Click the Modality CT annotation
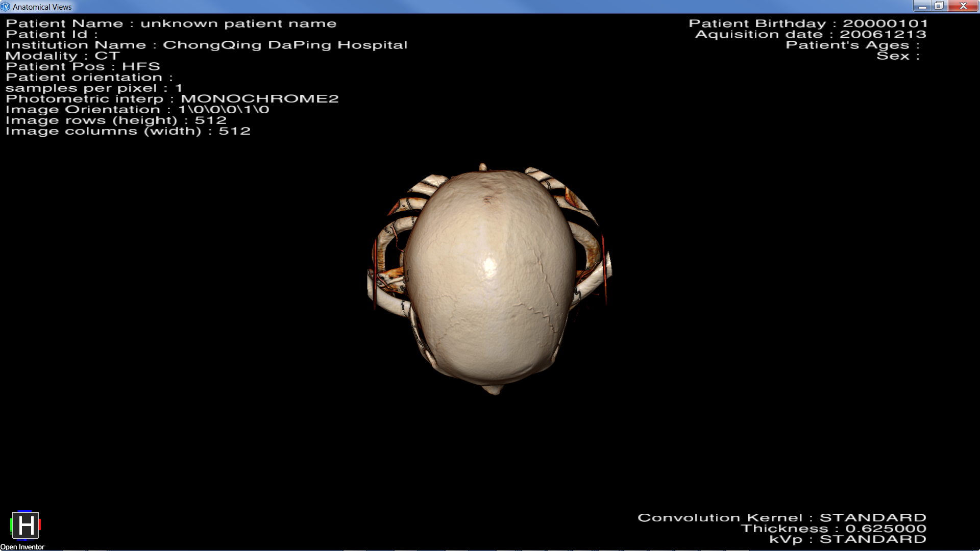The image size is (980, 551). [x=62, y=56]
